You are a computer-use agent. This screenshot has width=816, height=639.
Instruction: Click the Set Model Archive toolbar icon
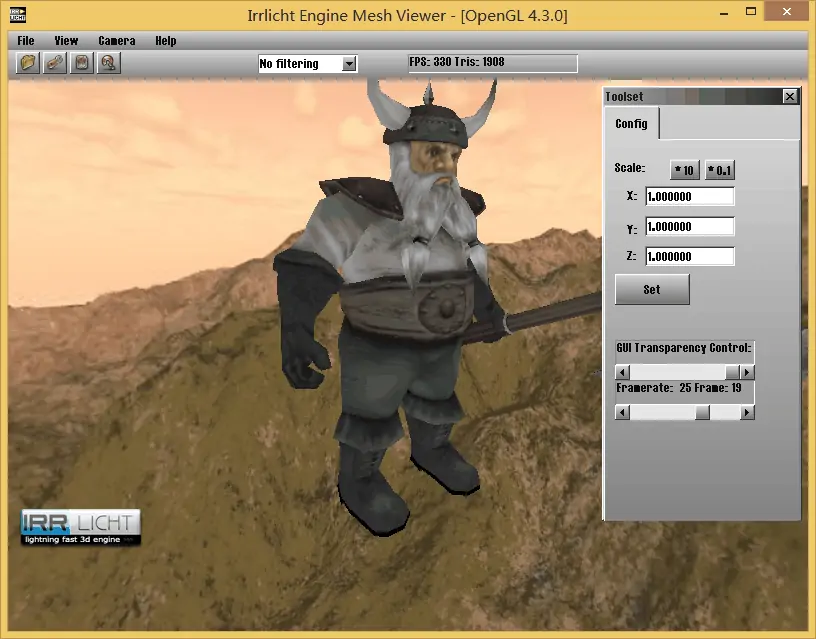point(82,63)
